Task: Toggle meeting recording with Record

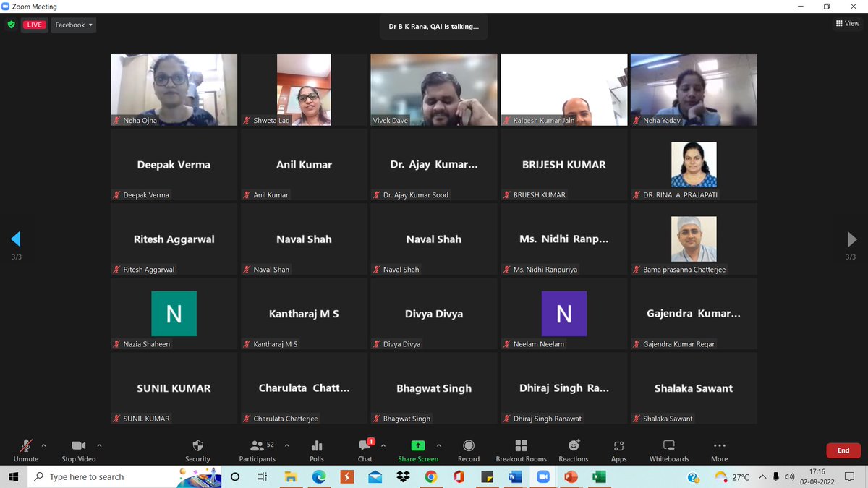Action: 469,450
